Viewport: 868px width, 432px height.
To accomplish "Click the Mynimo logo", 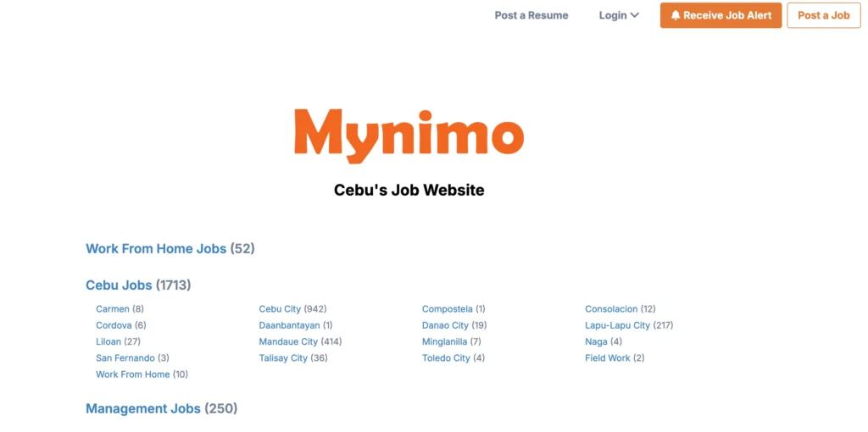I will tap(409, 136).
